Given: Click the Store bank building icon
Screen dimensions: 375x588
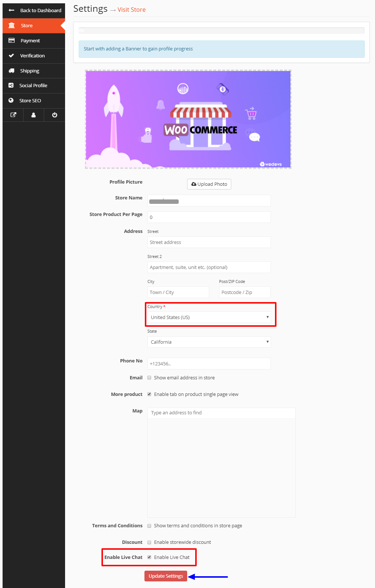Looking at the screenshot, I should (x=12, y=25).
